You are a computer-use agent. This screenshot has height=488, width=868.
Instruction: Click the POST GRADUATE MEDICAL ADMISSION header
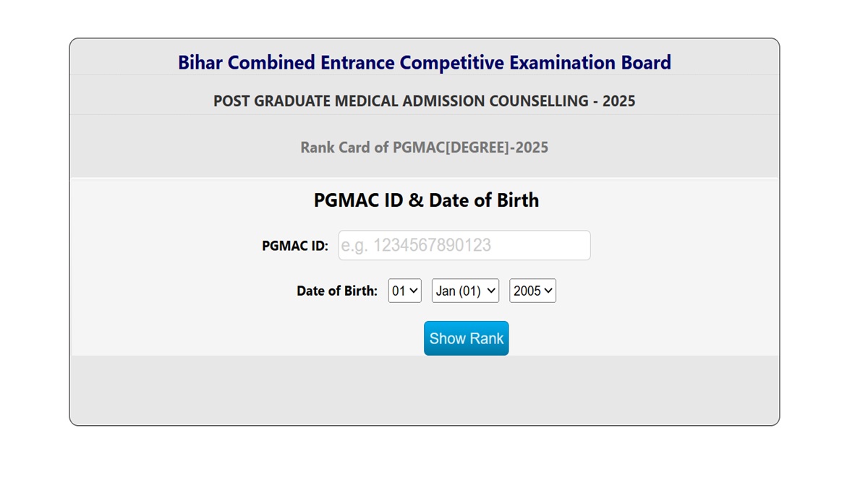pos(424,100)
